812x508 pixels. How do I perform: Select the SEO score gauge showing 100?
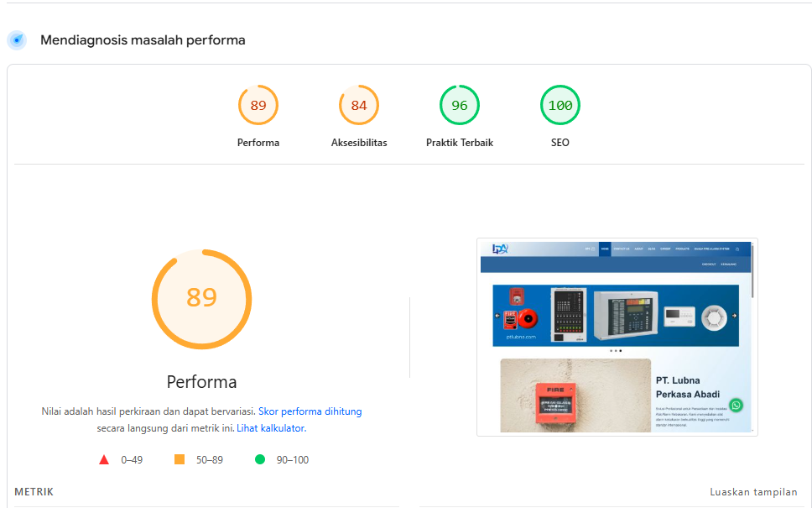[x=560, y=105]
